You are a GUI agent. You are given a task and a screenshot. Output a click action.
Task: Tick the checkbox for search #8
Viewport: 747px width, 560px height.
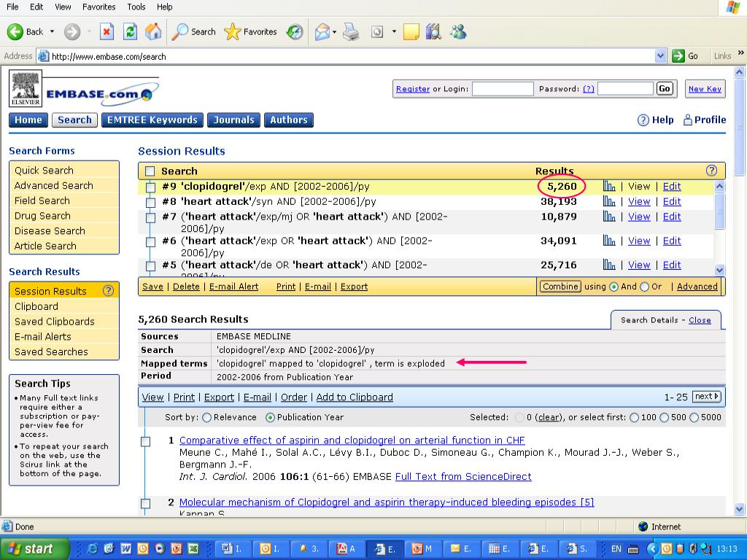tap(150, 203)
